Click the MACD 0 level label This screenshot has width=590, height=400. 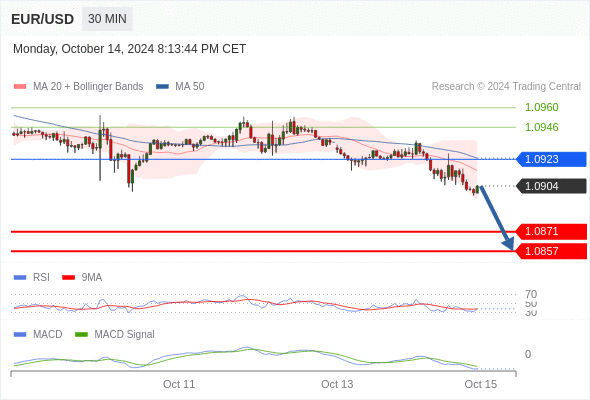coord(528,354)
